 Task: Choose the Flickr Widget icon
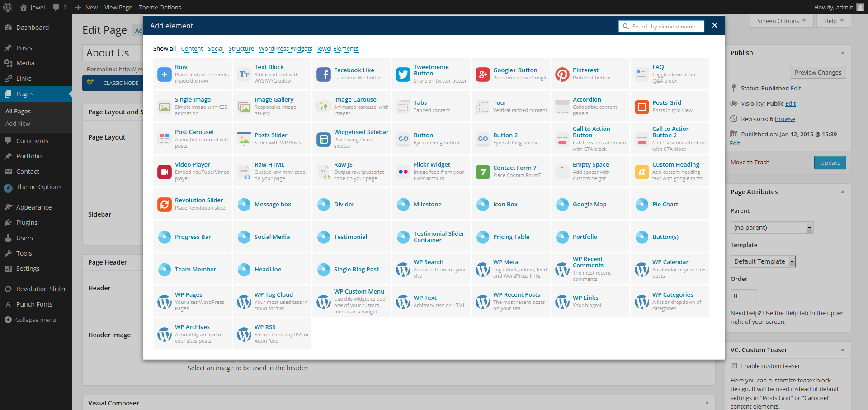(403, 172)
